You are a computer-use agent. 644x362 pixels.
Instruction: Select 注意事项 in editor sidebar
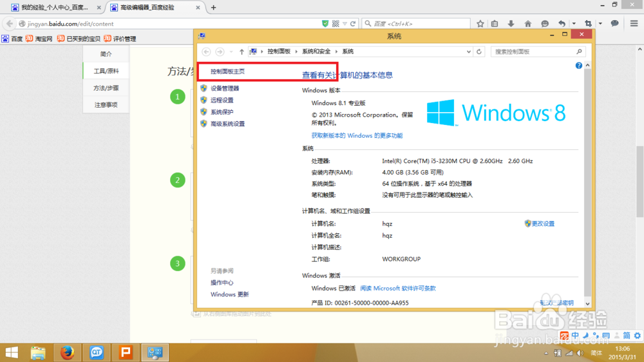click(x=106, y=105)
